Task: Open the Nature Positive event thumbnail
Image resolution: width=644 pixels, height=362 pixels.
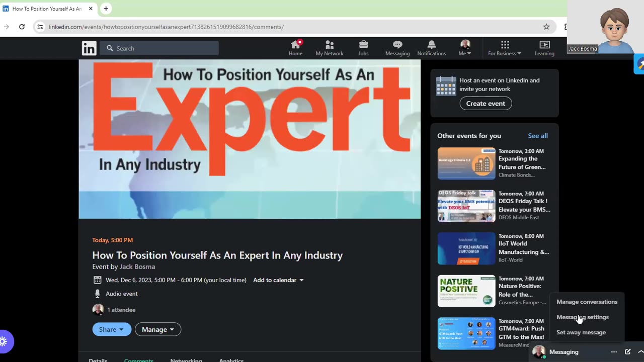Action: (466, 291)
